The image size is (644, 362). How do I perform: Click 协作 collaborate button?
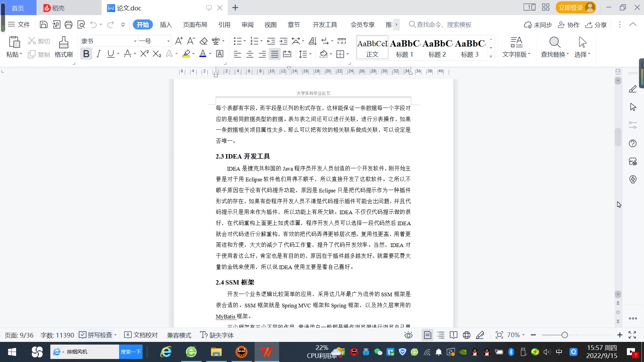pyautogui.click(x=569, y=25)
